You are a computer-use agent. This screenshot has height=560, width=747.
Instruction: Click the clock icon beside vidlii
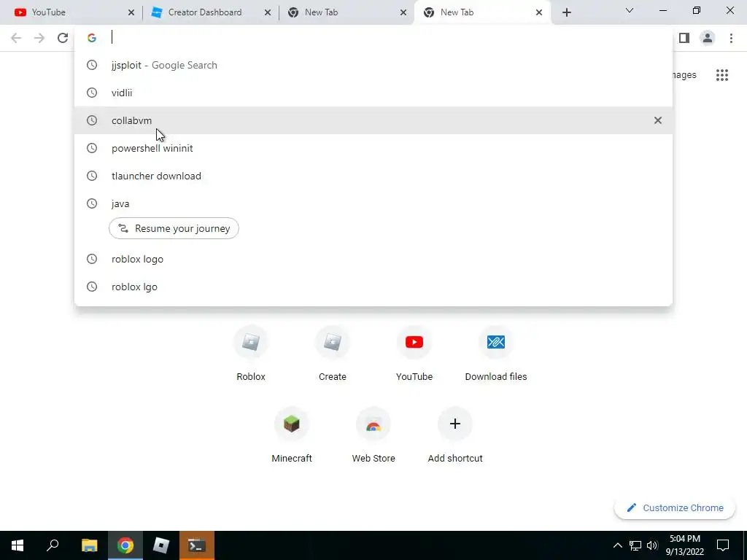(92, 93)
